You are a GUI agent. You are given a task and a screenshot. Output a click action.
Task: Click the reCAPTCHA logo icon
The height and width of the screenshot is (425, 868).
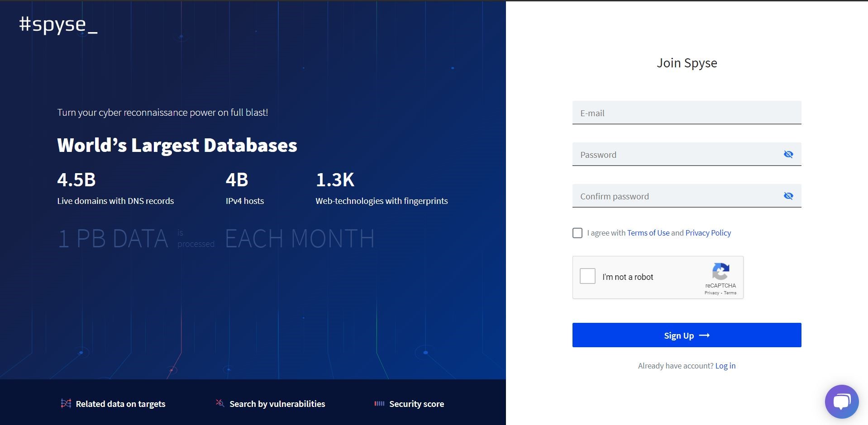pyautogui.click(x=720, y=272)
